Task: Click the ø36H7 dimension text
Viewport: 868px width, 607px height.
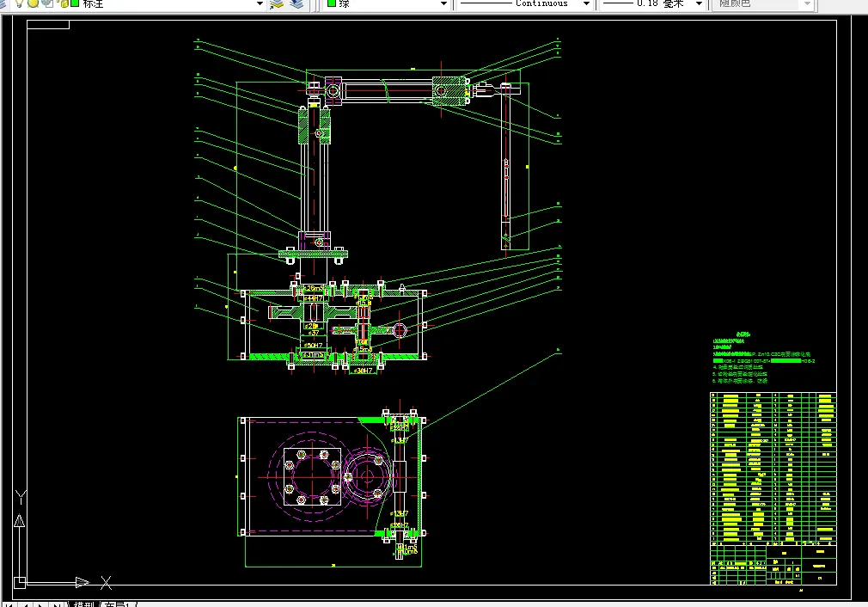Action: click(364, 370)
